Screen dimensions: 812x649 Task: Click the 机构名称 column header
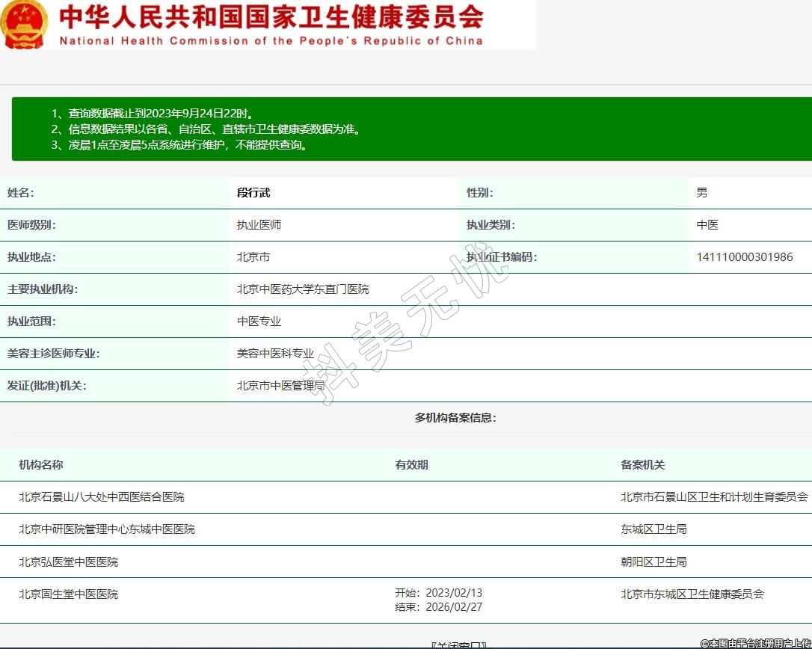tap(41, 465)
